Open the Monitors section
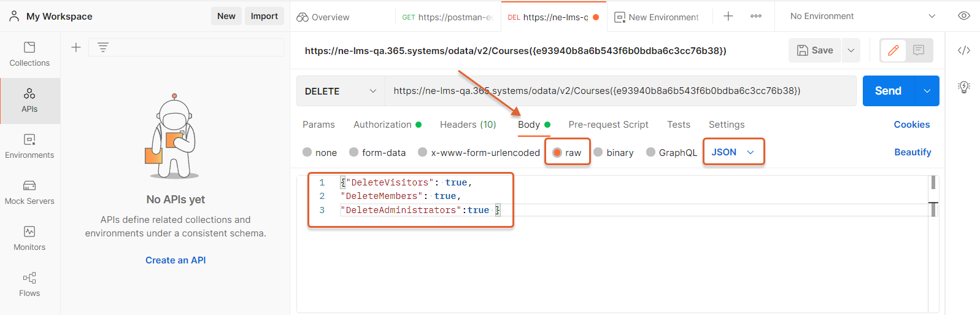The image size is (980, 315). click(29, 238)
